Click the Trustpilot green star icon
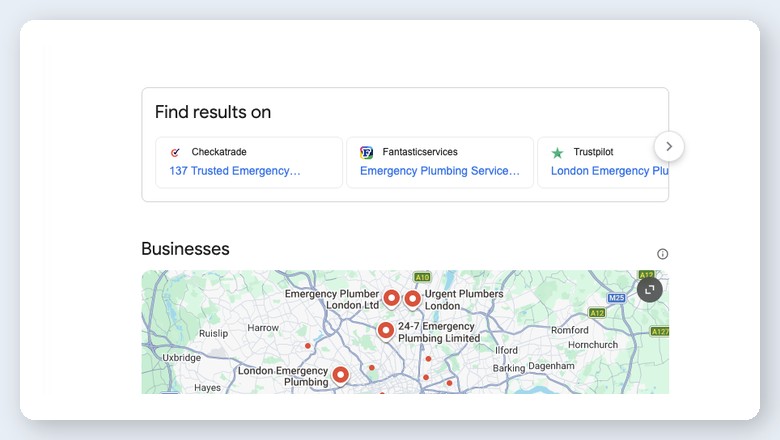The height and width of the screenshot is (440, 780). [x=558, y=153]
